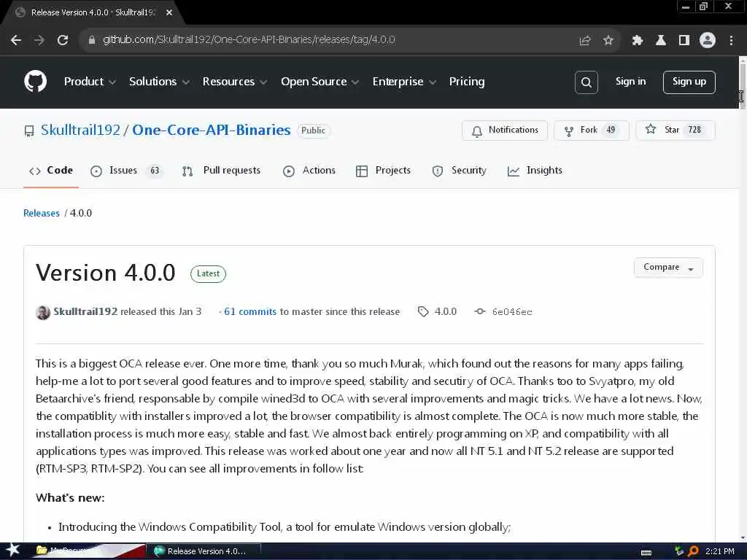
Task: Open the Skulltrail192 owner link
Action: [x=80, y=130]
